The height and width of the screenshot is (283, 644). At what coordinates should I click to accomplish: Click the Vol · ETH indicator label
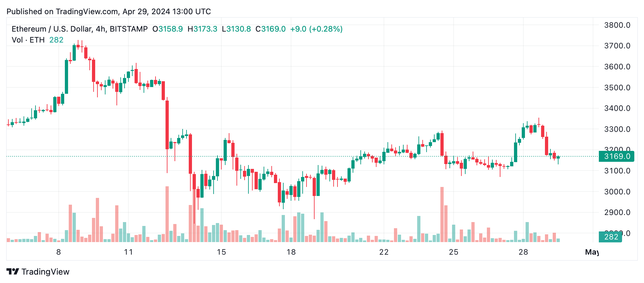tap(28, 40)
